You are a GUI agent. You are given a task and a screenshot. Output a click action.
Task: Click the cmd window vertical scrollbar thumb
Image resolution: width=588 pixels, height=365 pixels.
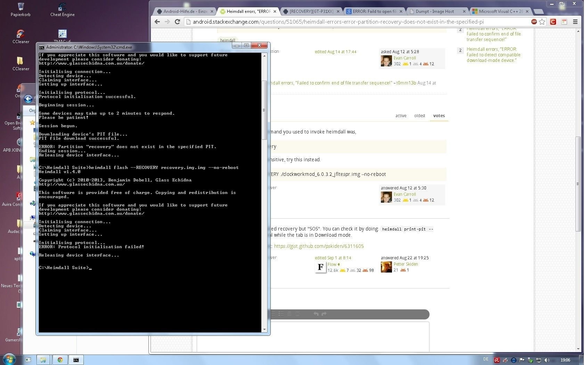pyautogui.click(x=264, y=110)
